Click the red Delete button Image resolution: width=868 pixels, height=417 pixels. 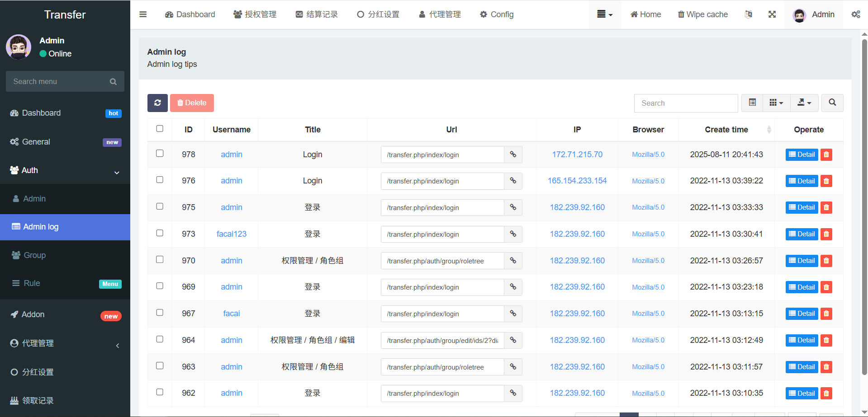click(192, 103)
